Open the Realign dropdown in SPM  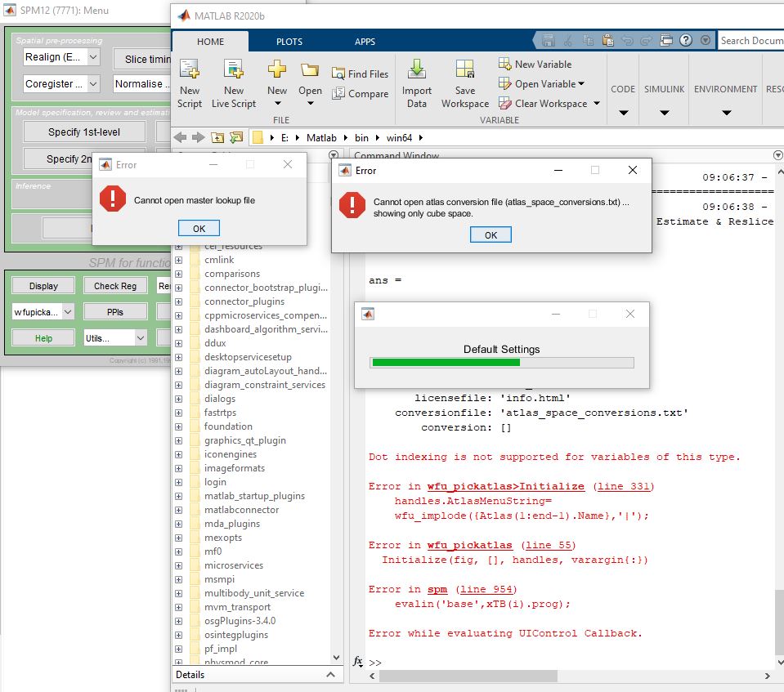tap(92, 57)
